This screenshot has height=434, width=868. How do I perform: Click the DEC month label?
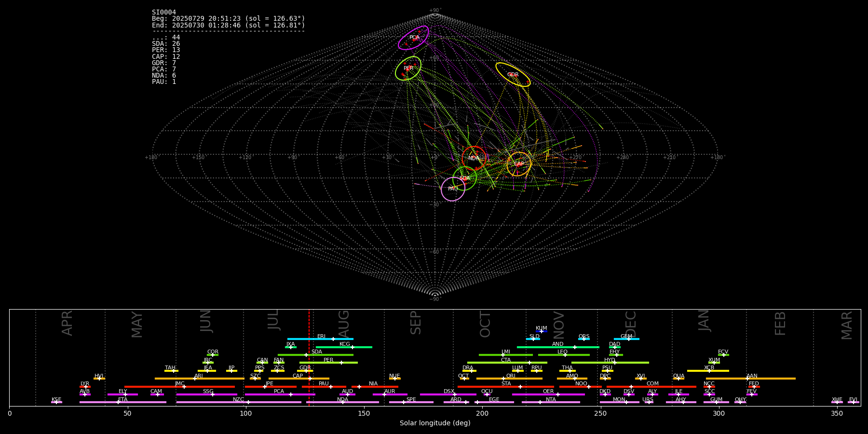tap(631, 324)
